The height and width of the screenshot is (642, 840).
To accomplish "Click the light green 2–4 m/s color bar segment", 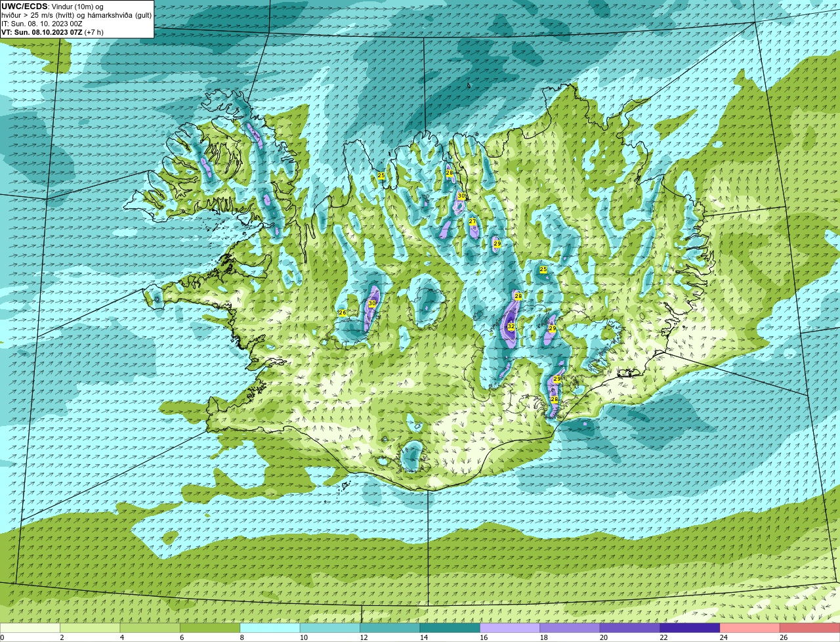I will point(90,628).
